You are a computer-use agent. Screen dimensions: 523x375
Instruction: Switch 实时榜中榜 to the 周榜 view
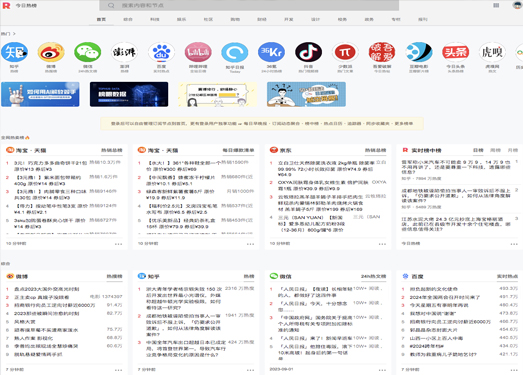click(x=495, y=150)
